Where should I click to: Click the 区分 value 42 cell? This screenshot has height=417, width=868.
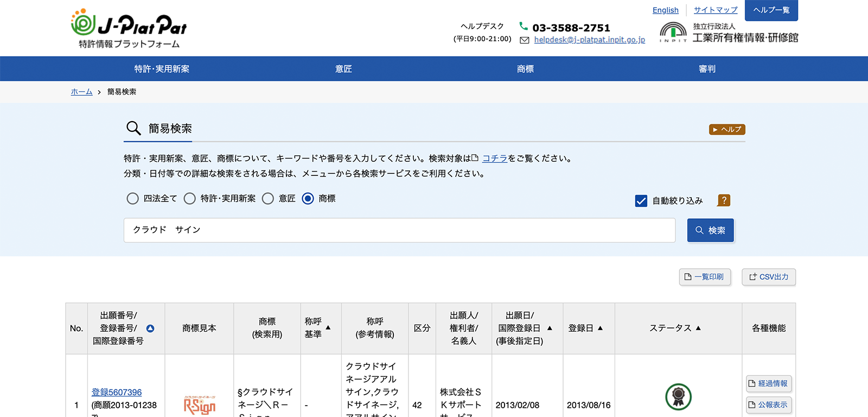(x=417, y=405)
